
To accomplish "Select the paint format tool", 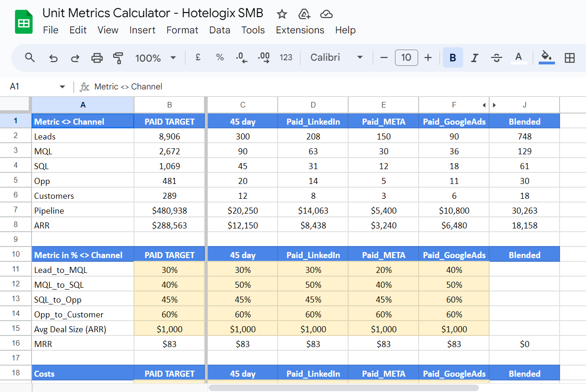I will click(x=119, y=57).
